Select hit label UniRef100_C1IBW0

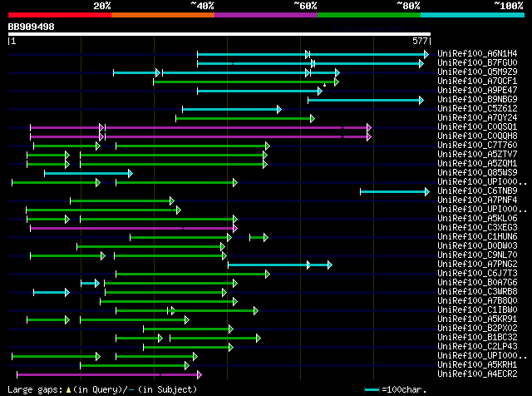(477, 310)
